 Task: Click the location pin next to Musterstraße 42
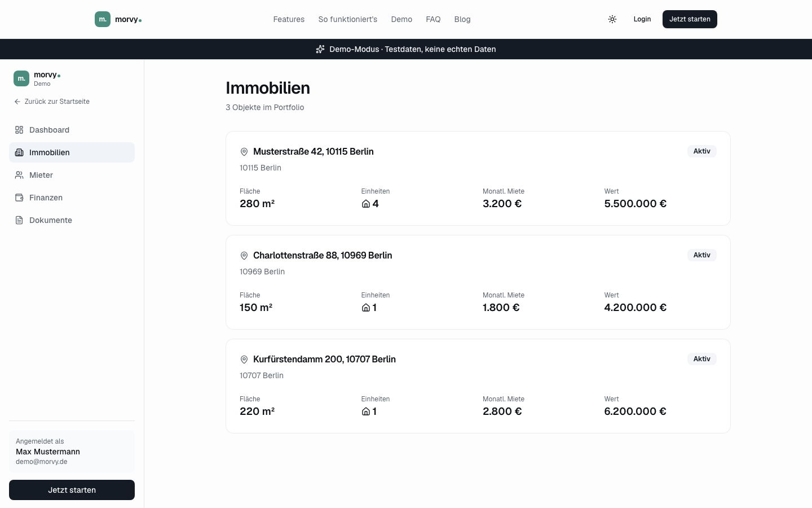[244, 152]
